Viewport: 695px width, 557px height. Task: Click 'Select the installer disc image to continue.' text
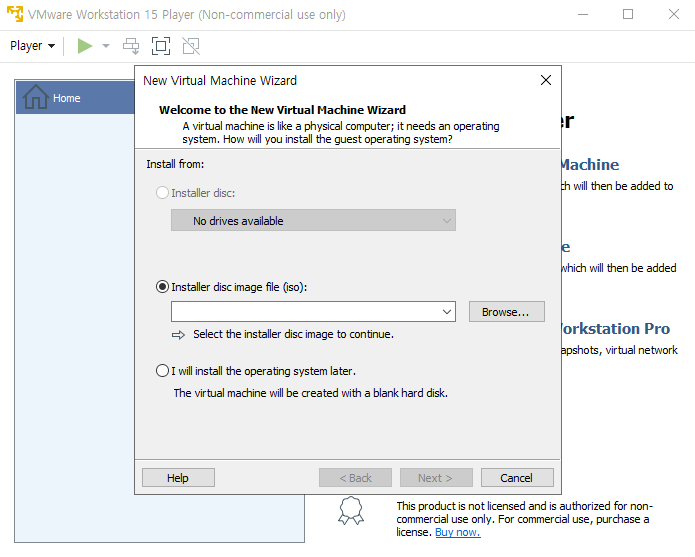coord(293,334)
